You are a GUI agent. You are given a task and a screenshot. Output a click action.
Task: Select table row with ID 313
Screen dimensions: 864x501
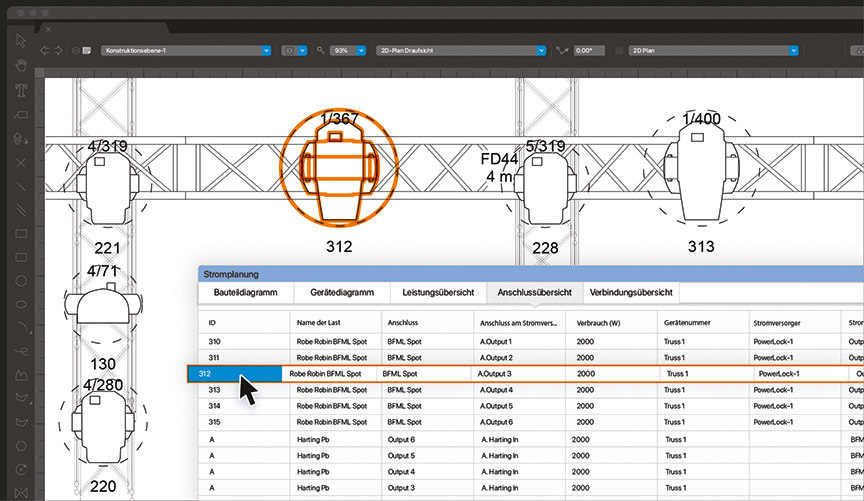531,390
